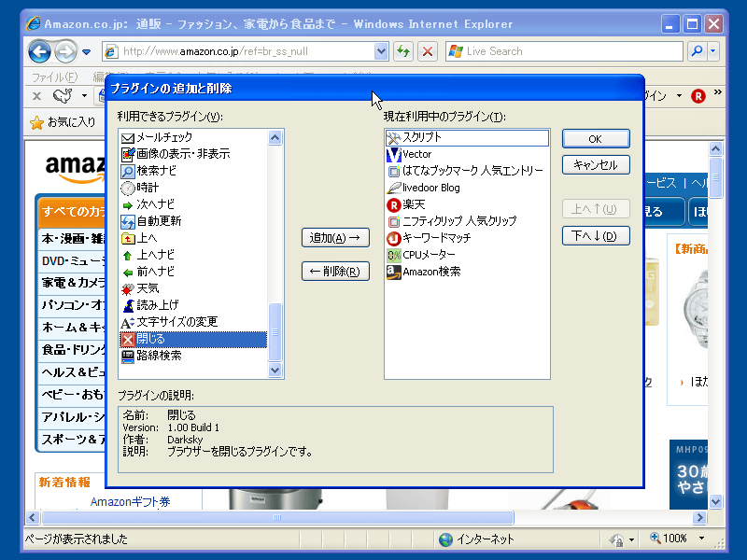
Task: Click the 閉じる red X plugin icon
Action: pos(128,340)
